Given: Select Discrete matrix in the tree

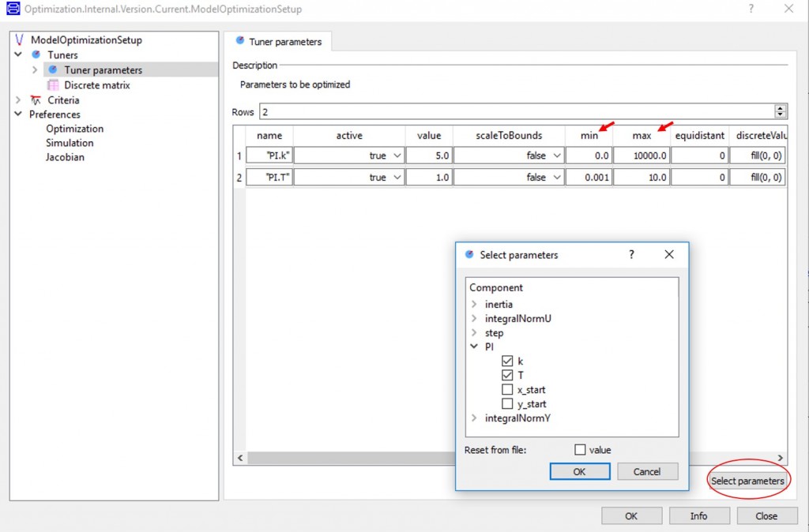Looking at the screenshot, I should [x=97, y=85].
